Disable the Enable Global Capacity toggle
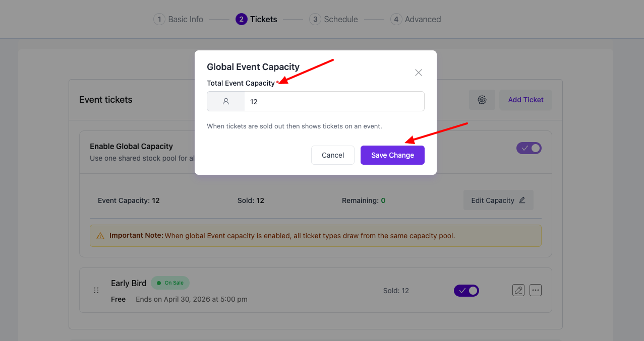 click(529, 148)
